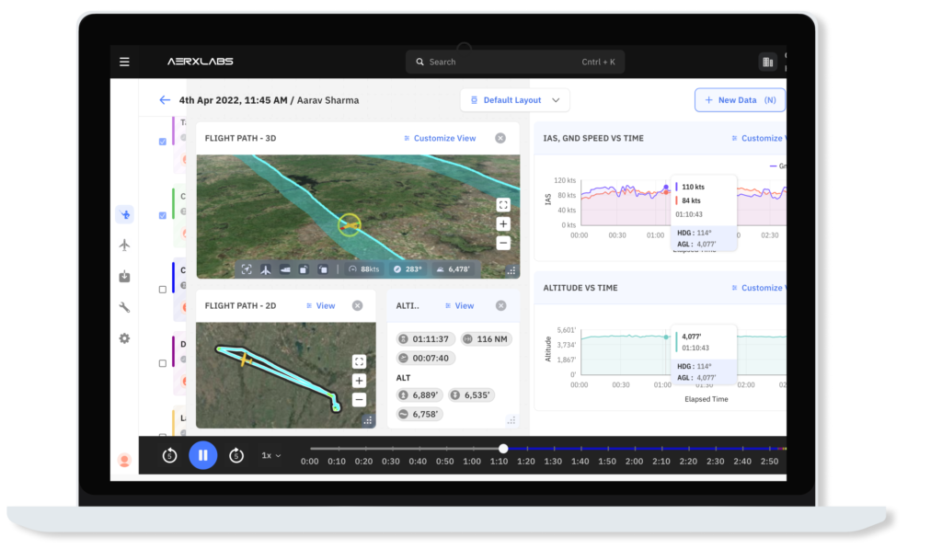Click the playback timeline slider handle

pyautogui.click(x=503, y=449)
